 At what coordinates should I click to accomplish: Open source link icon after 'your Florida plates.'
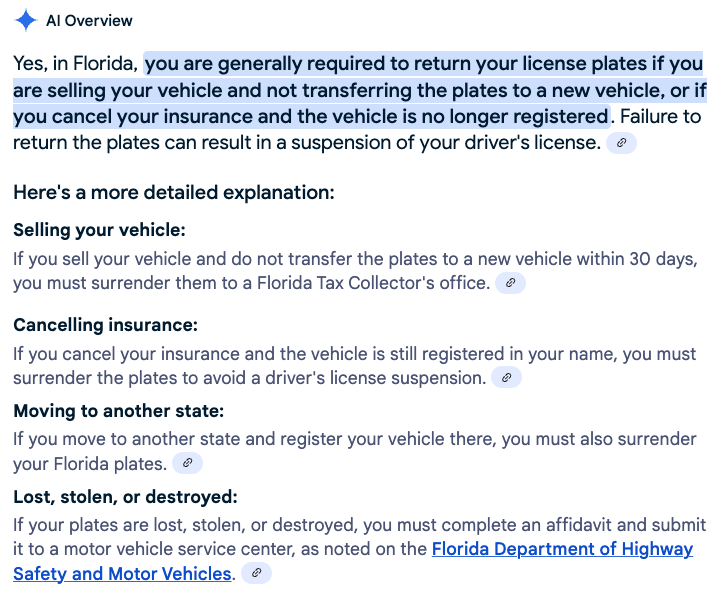(187, 463)
